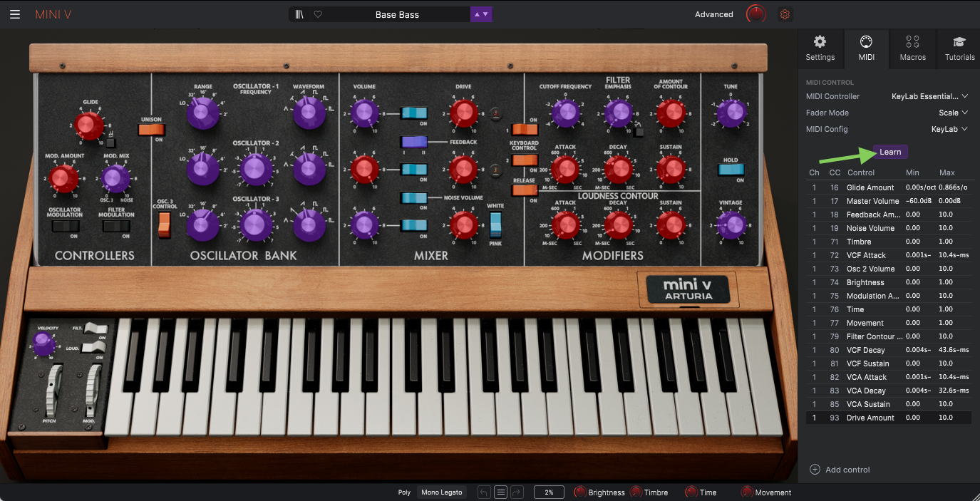Click the Mod. Mix knob
Image resolution: width=980 pixels, height=501 pixels.
tap(115, 179)
